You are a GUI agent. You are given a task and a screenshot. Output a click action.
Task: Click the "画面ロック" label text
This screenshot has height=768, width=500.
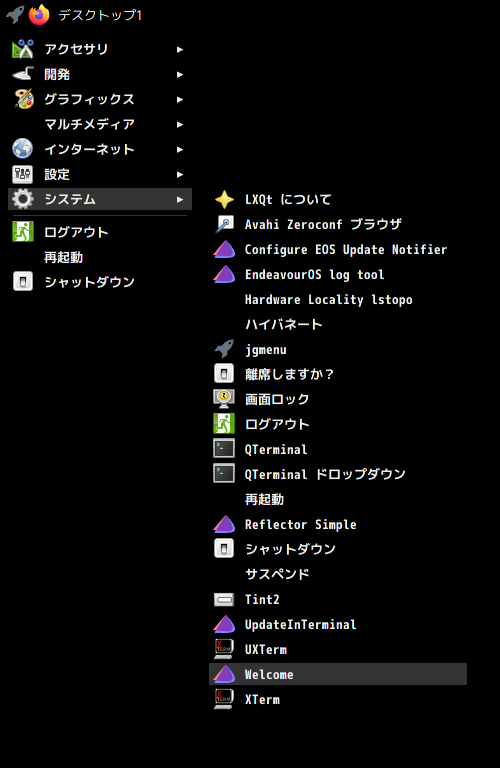click(x=277, y=400)
